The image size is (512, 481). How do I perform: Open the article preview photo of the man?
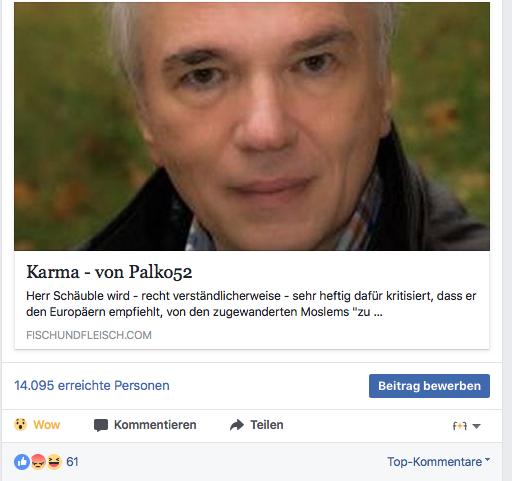click(252, 126)
